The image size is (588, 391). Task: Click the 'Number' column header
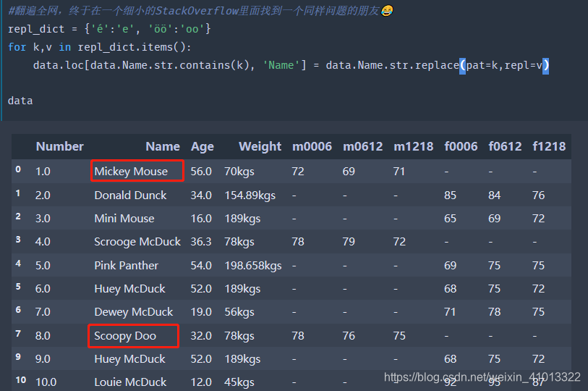[59, 146]
